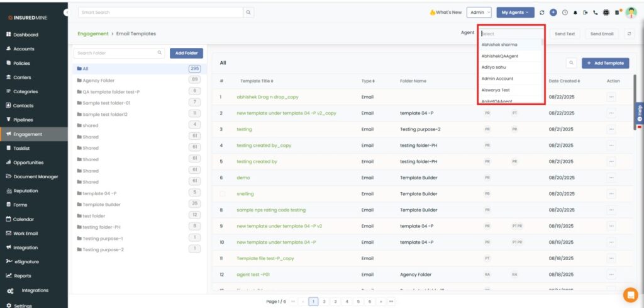644x308 pixels.
Task: Open Policies from the sidebar
Action: point(18,64)
